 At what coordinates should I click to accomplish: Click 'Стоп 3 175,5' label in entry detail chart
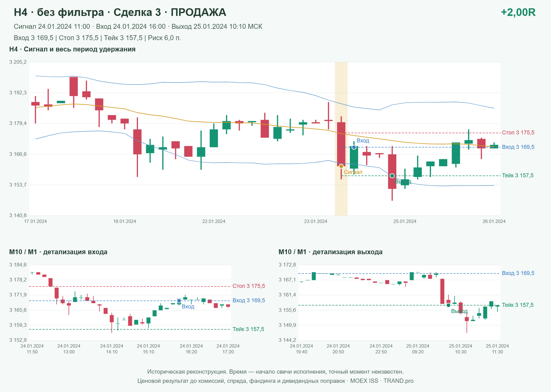tap(249, 286)
